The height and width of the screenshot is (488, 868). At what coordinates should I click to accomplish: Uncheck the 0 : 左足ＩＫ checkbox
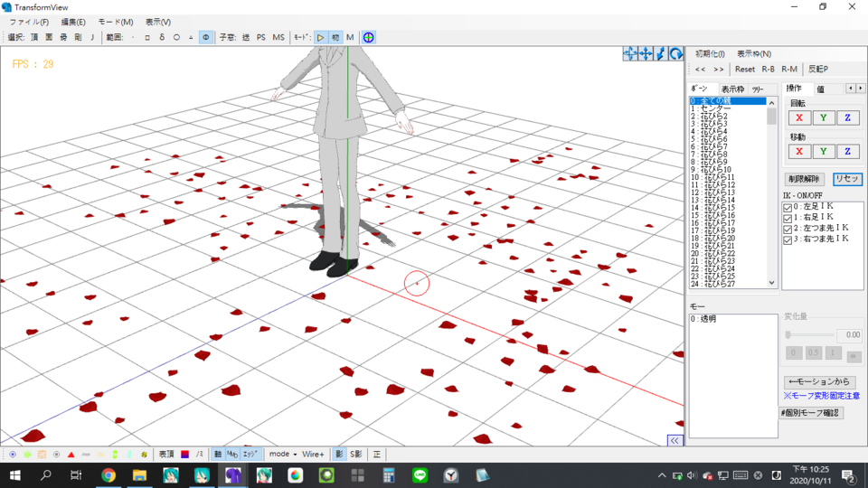click(x=788, y=208)
